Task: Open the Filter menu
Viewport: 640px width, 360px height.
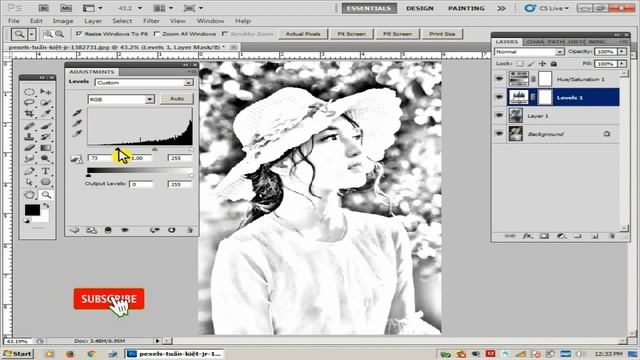Action: (x=151, y=21)
